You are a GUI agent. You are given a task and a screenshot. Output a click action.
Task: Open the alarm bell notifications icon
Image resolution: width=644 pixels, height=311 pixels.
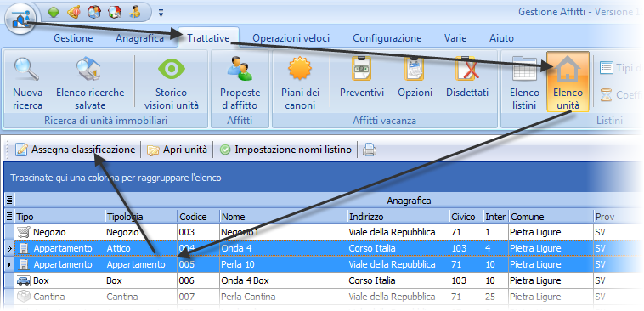point(74,13)
